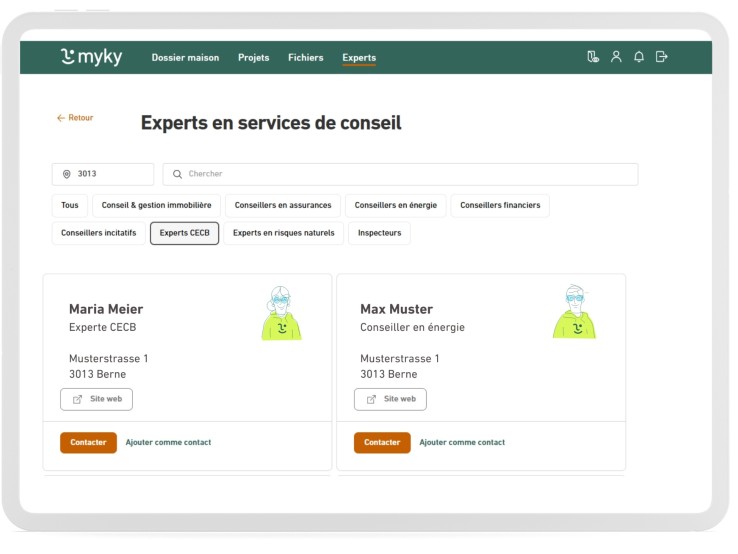Open the 'Dossier maison' menu item
This screenshot has width=738, height=554.
(185, 58)
